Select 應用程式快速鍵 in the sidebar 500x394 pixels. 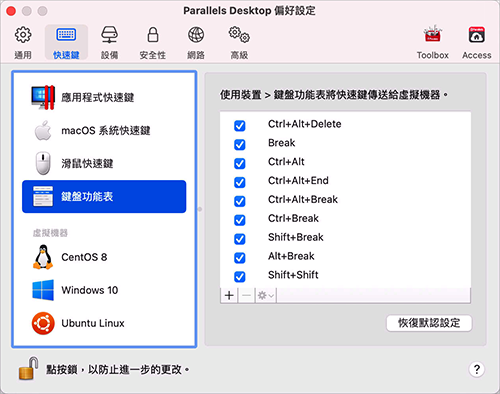click(104, 97)
